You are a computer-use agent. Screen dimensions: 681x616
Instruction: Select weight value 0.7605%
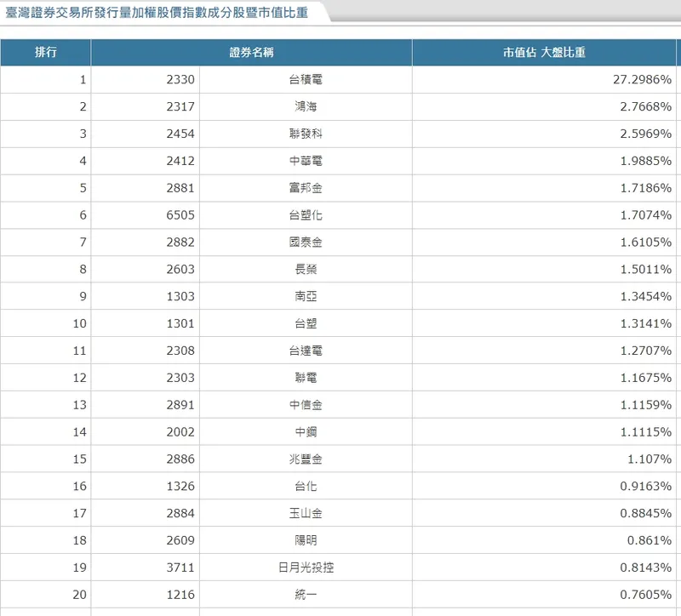click(645, 594)
